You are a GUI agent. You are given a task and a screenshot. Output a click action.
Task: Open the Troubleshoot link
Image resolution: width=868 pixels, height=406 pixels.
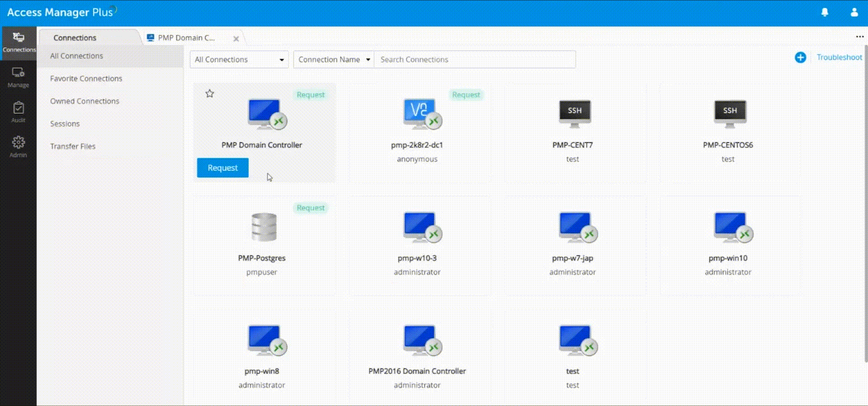tap(839, 57)
